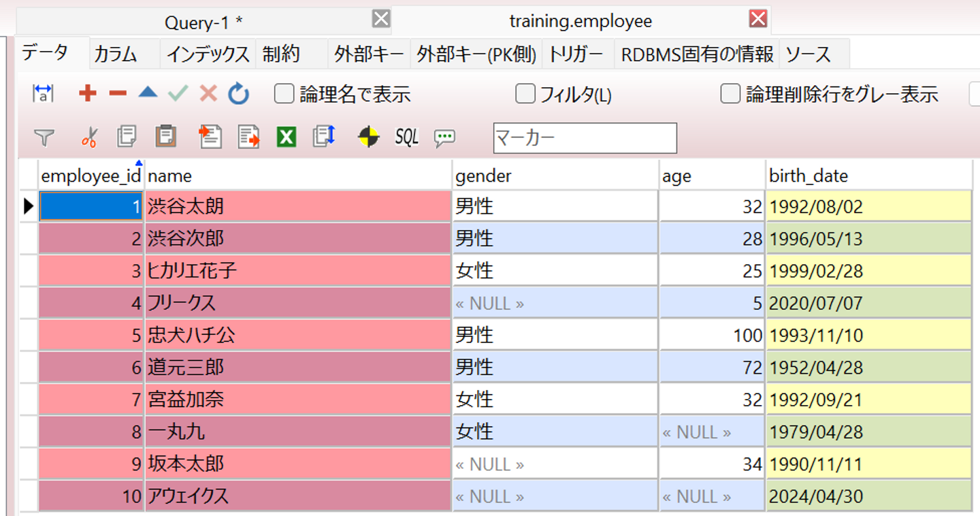Click the blue circular refresh icon
This screenshot has height=516, width=980.
pos(238,94)
